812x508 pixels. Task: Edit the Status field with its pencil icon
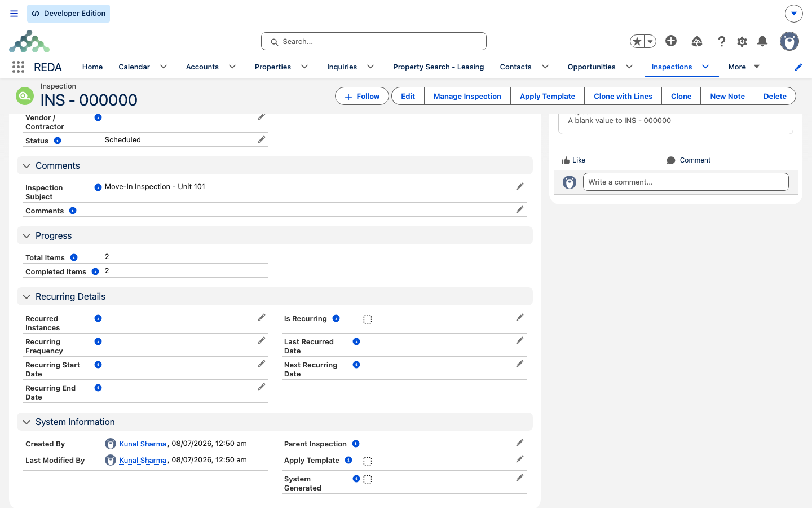pos(262,139)
